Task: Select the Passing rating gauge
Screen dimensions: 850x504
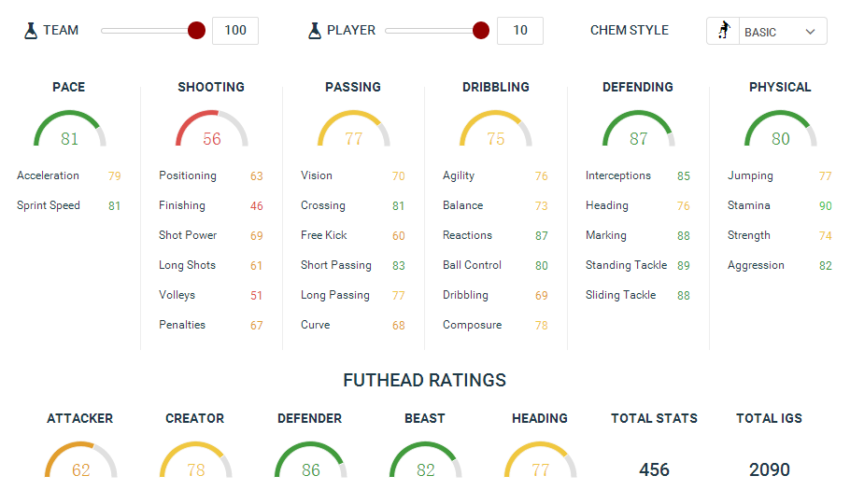Action: tap(353, 131)
